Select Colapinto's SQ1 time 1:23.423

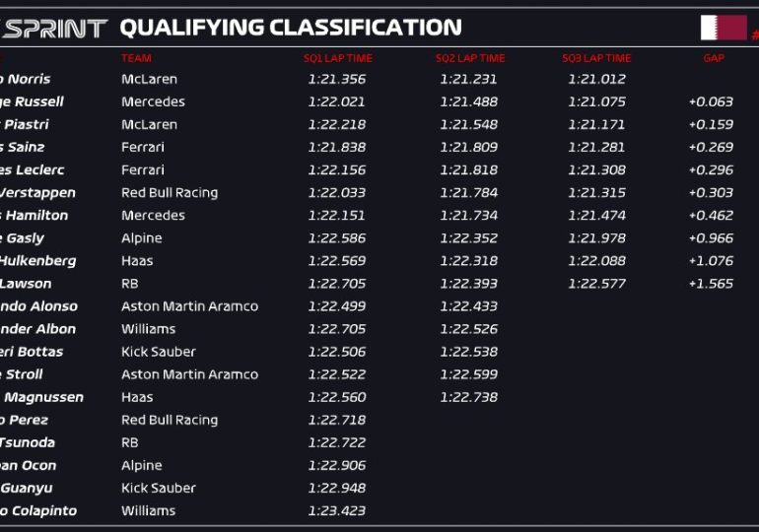pos(337,510)
